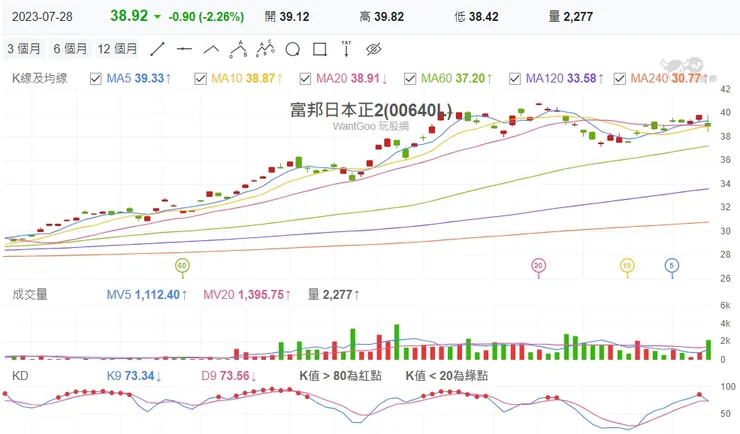Click the MA120 33.58 value label
Image resolution: width=740 pixels, height=434 pixels.
point(564,78)
